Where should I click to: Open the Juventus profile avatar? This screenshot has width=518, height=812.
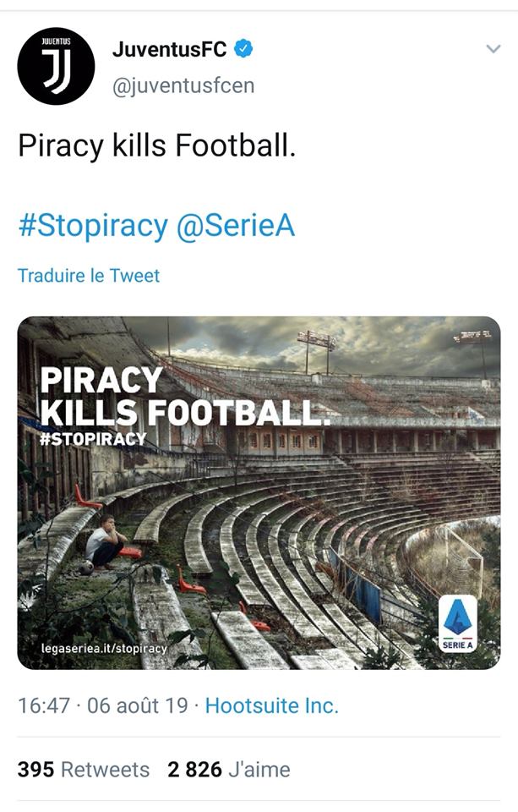pos(56,66)
